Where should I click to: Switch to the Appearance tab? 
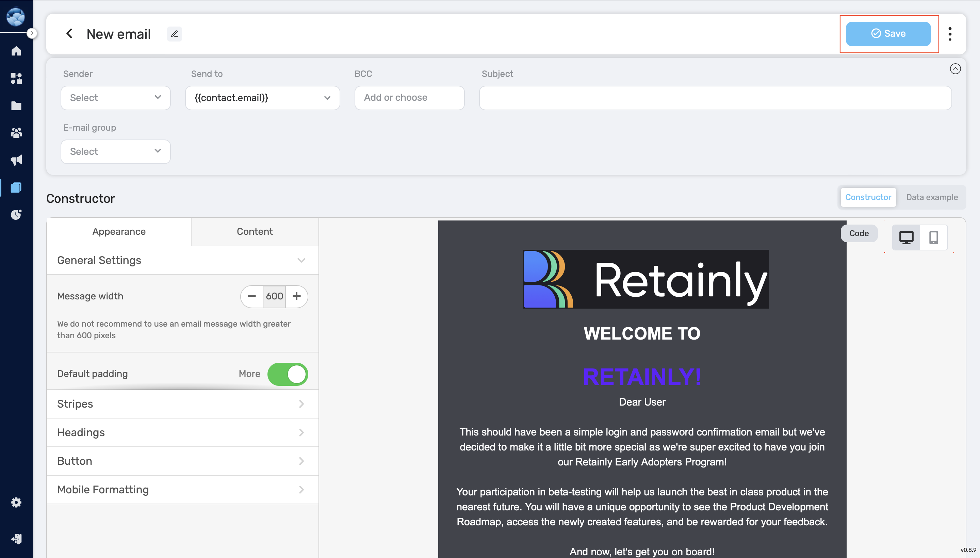tap(119, 231)
